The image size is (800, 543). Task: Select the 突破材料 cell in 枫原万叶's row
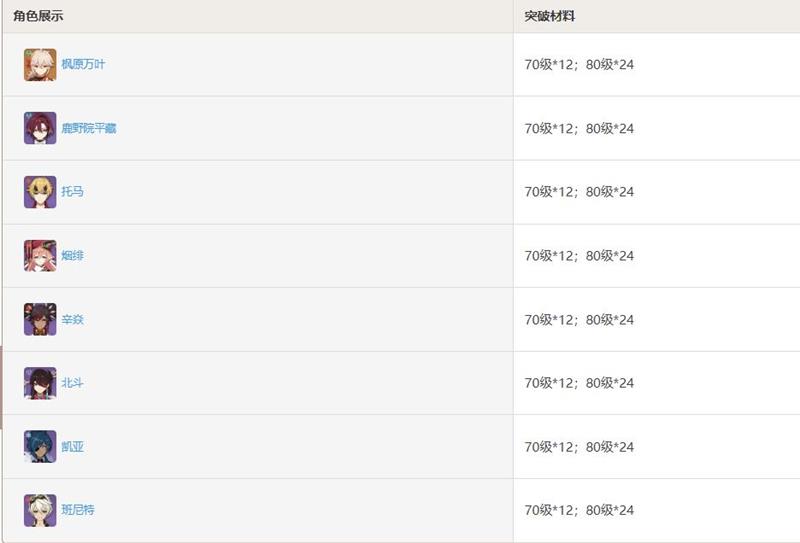579,65
